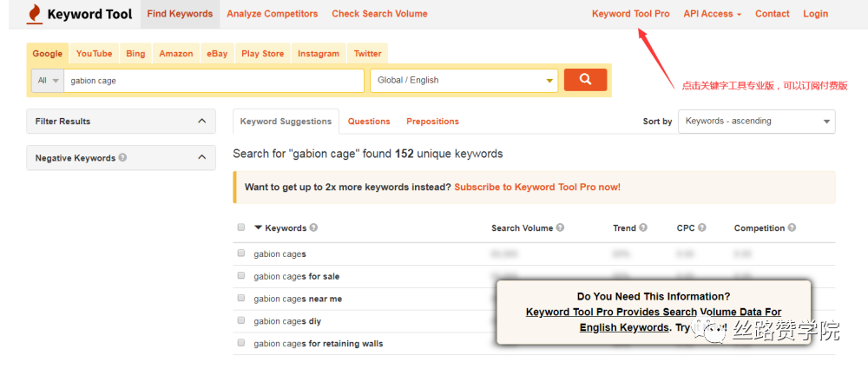This screenshot has width=868, height=369.
Task: Click the orange magnifier search button
Action: 585,80
